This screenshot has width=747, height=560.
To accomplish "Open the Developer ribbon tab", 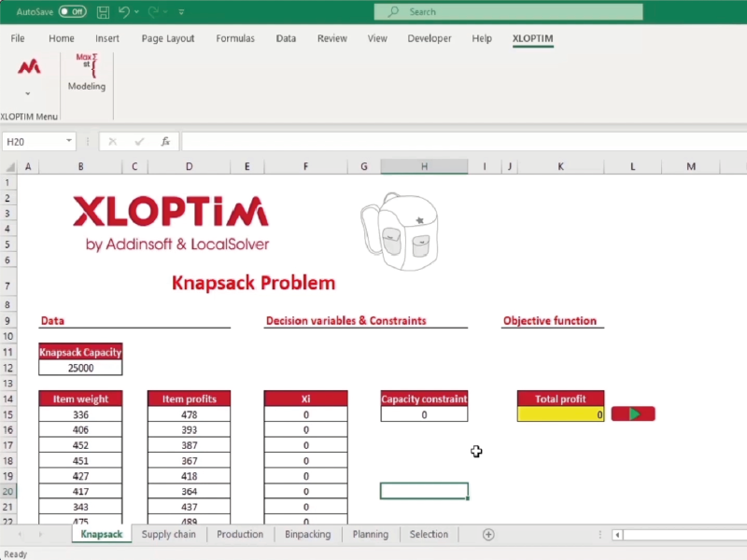I will [430, 38].
